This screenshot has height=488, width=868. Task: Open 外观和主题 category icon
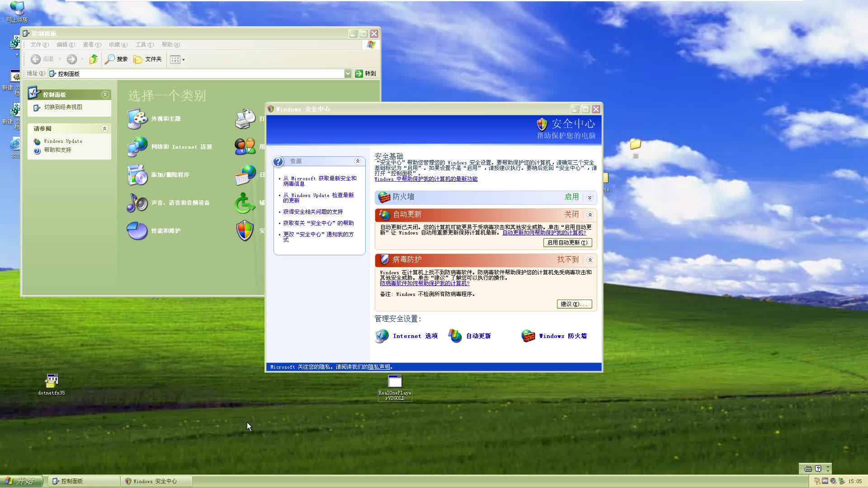point(137,119)
